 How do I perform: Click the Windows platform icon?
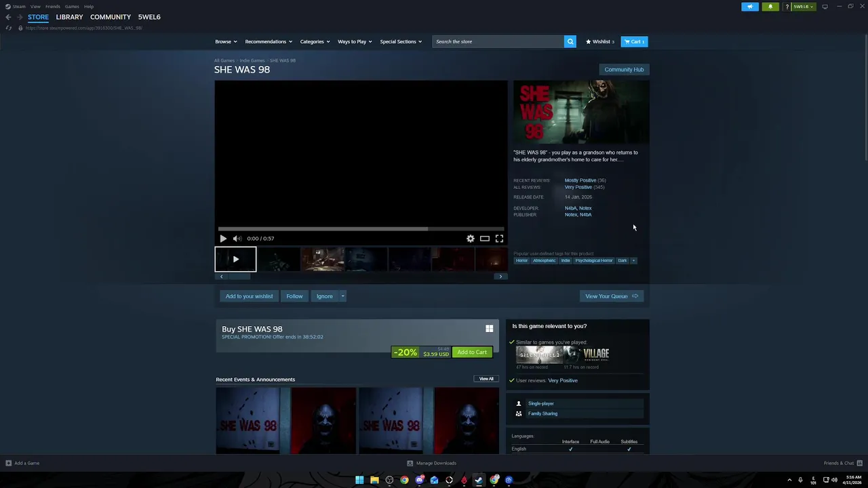point(489,329)
